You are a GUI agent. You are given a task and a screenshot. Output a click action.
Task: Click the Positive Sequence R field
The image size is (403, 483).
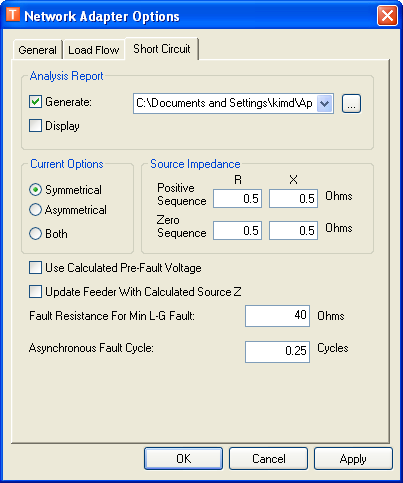pos(237,199)
